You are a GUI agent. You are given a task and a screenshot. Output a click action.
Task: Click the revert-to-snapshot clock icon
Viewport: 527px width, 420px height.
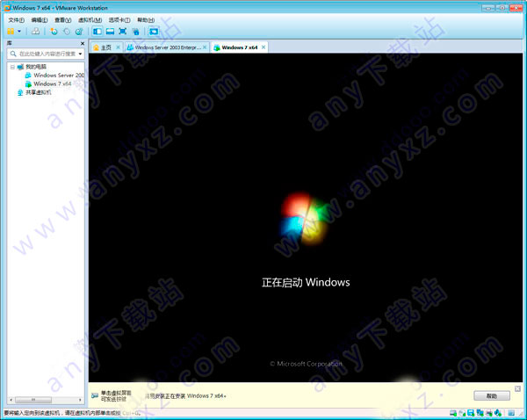[67, 32]
